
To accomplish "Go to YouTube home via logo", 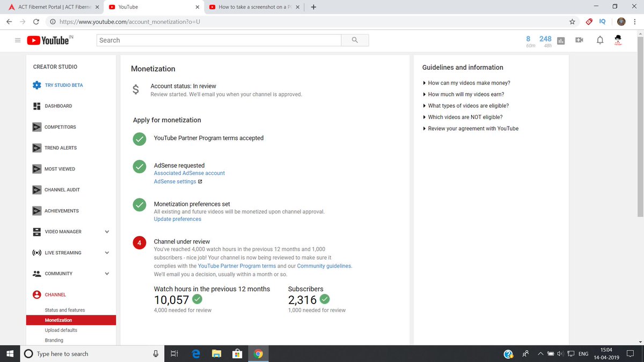I will coord(49,40).
